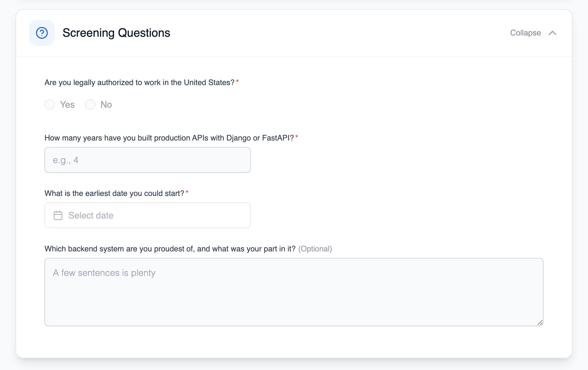Click the Screening Questions heading

[116, 33]
